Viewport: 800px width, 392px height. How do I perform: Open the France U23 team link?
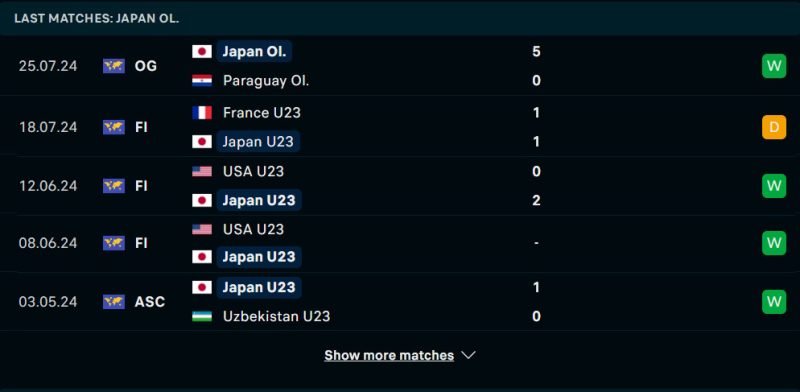(x=262, y=113)
